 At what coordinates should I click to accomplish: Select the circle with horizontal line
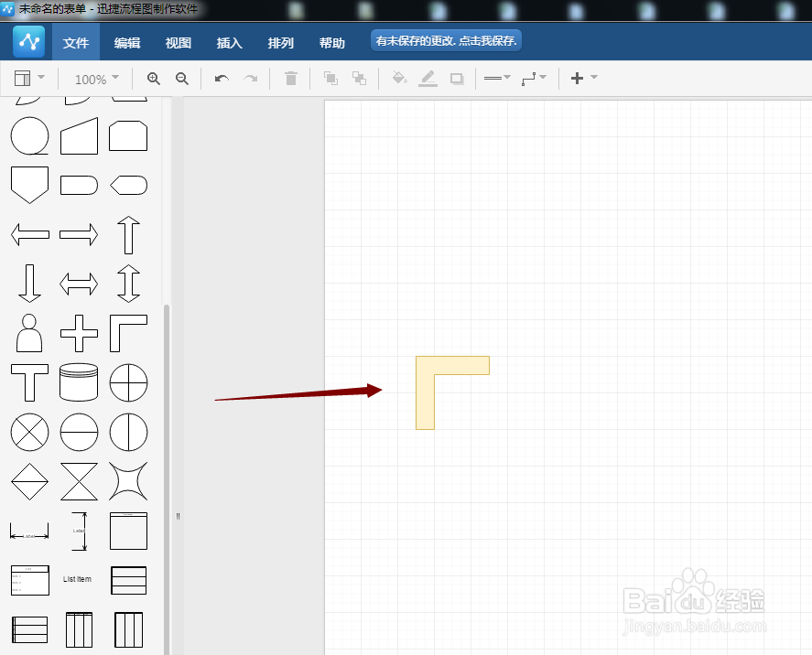(80, 432)
